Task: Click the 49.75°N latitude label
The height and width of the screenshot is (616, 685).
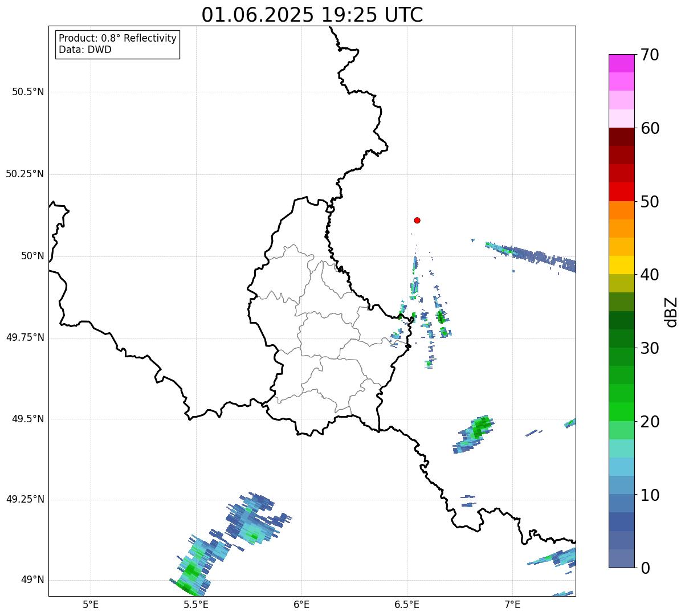Action: 25,337
